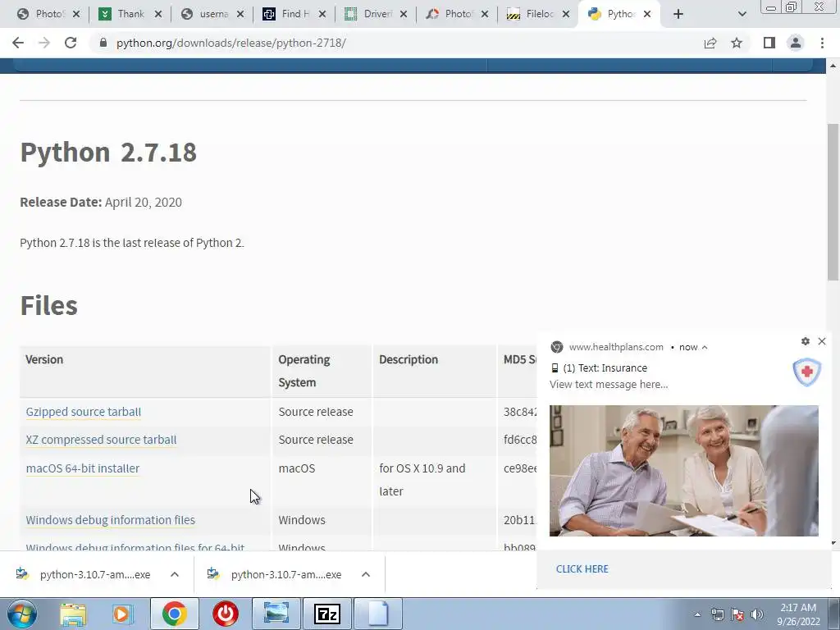Screen dimensions: 840x630
Task: Open a new tab with the plus button
Action: click(678, 14)
